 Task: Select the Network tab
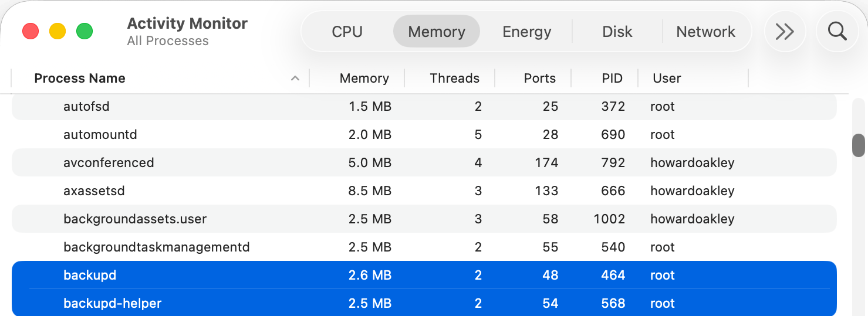click(705, 32)
